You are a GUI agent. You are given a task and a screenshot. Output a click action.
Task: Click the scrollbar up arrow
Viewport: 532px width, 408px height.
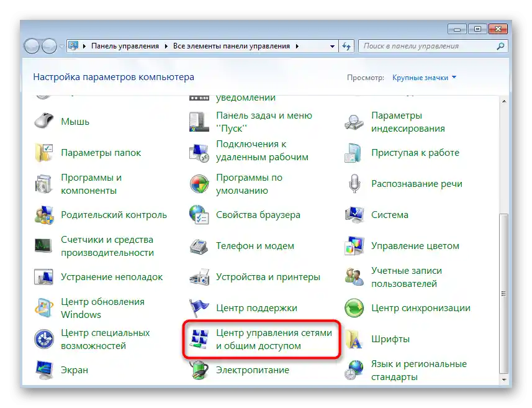click(504, 101)
